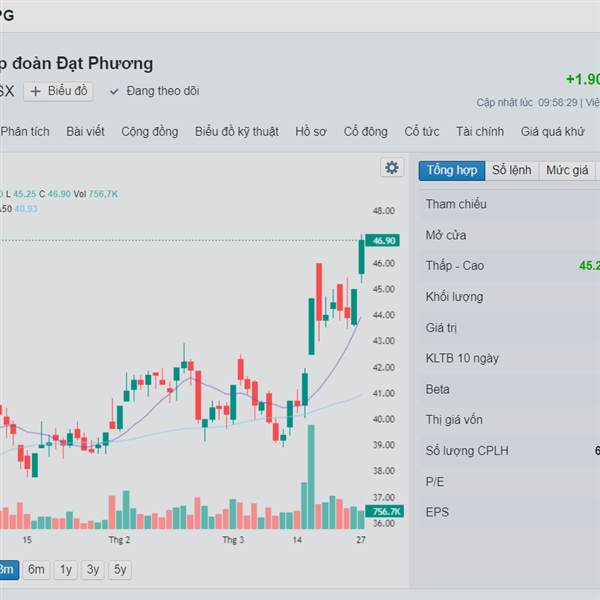Switch to Mức giá panel tab
This screenshot has width=600, height=600.
click(x=567, y=170)
